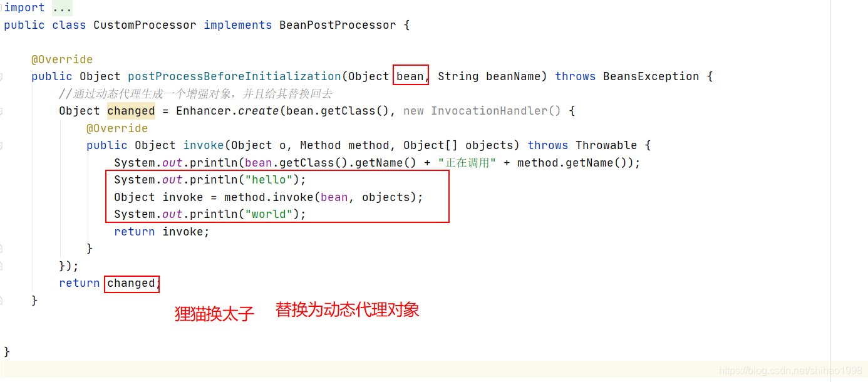Click Throwable in the invoke signature
This screenshot has width=868, height=382.
coord(606,145)
